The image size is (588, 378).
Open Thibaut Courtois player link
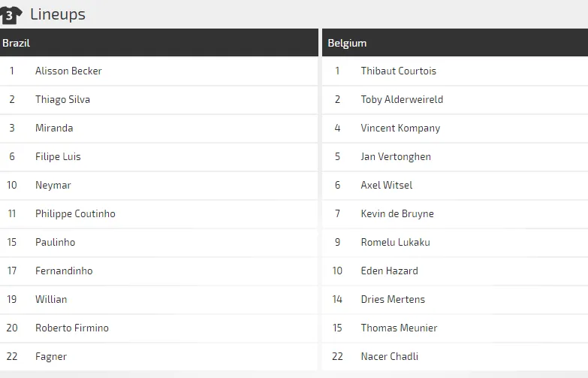(x=398, y=71)
